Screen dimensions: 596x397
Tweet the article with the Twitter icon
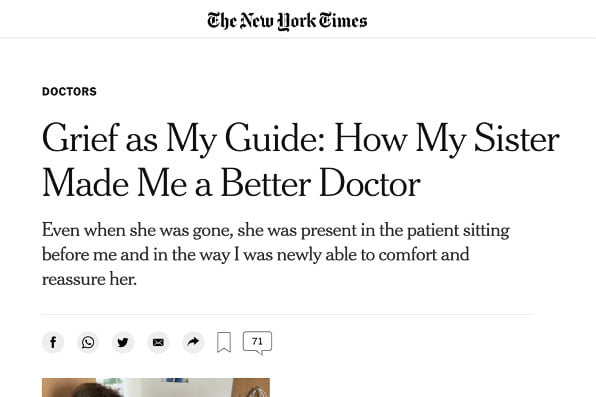point(123,342)
